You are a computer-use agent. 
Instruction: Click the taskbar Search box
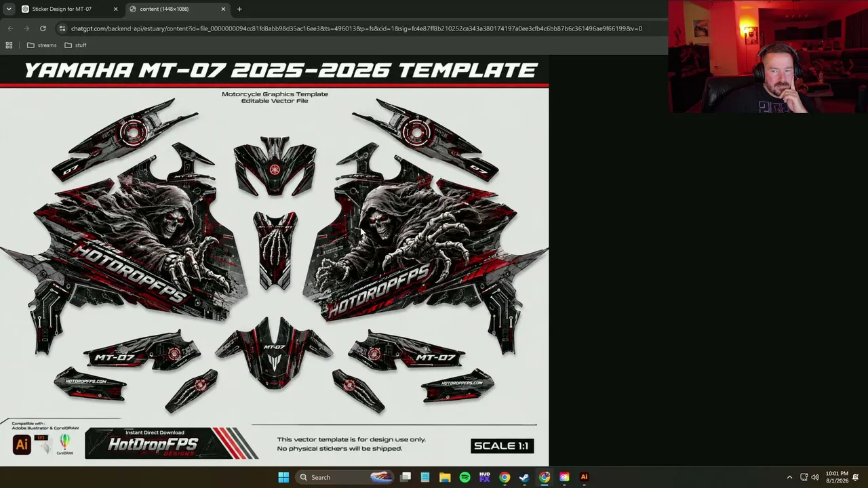[346, 477]
